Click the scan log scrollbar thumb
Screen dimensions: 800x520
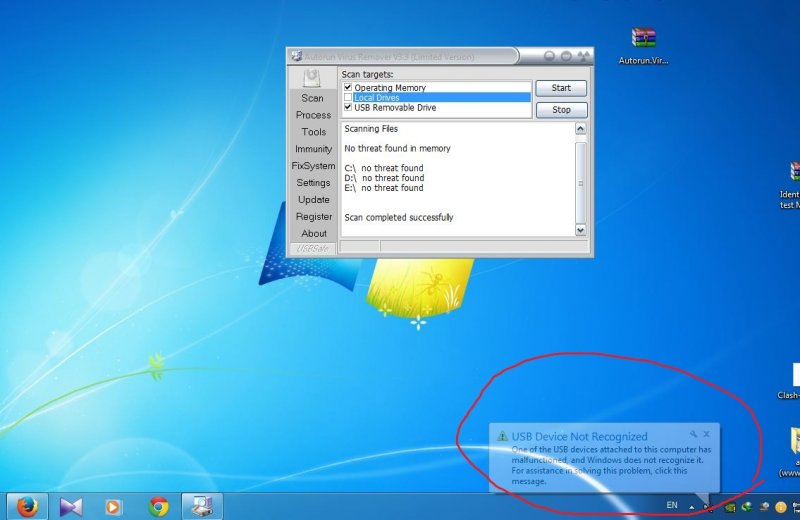pos(580,183)
